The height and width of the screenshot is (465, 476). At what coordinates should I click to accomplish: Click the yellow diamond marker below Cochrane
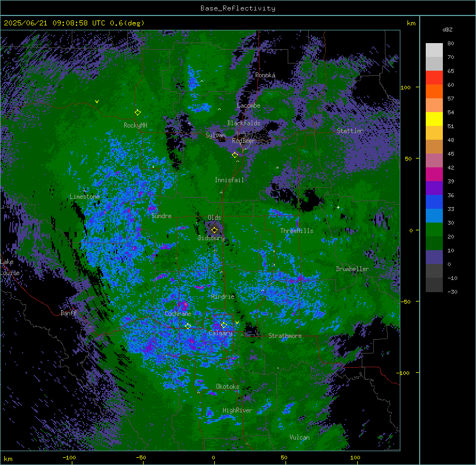click(x=188, y=326)
